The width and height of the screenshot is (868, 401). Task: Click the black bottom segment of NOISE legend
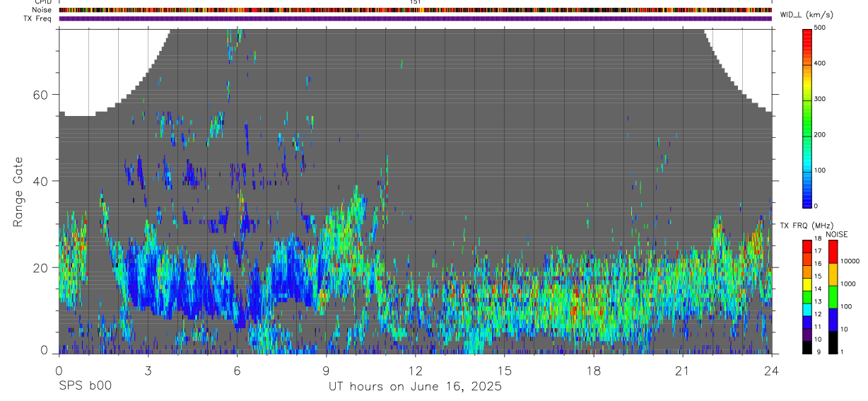(x=832, y=342)
